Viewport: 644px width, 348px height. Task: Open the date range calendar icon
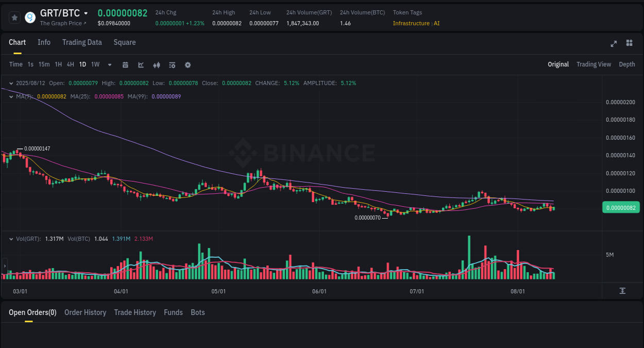pyautogui.click(x=125, y=64)
